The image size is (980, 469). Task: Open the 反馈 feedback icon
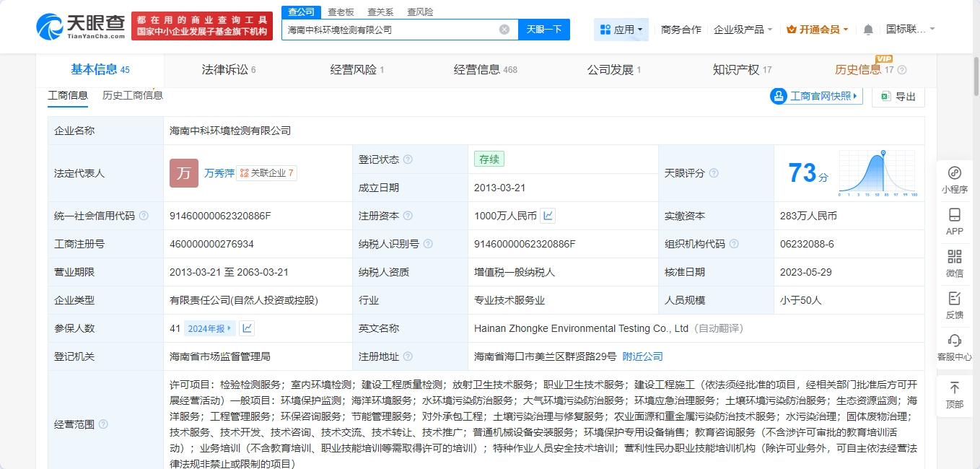point(954,299)
